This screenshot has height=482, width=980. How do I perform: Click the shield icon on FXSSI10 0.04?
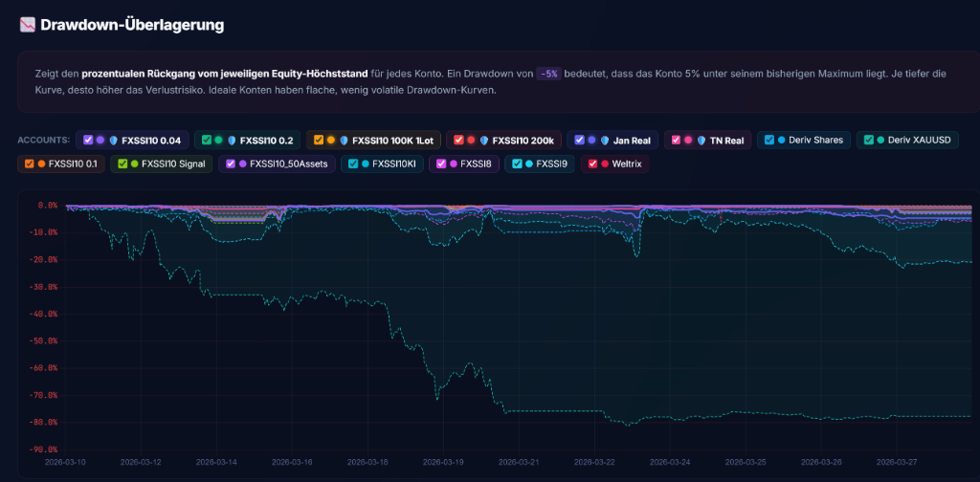(x=113, y=140)
